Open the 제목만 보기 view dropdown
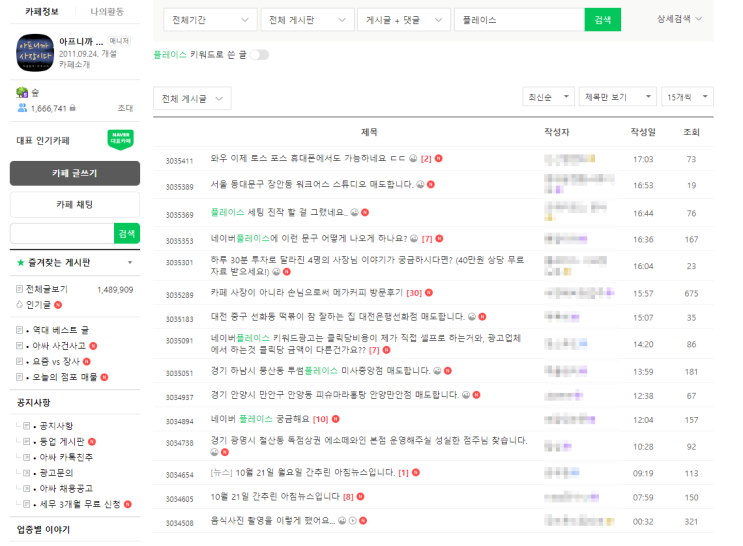 pos(617,97)
